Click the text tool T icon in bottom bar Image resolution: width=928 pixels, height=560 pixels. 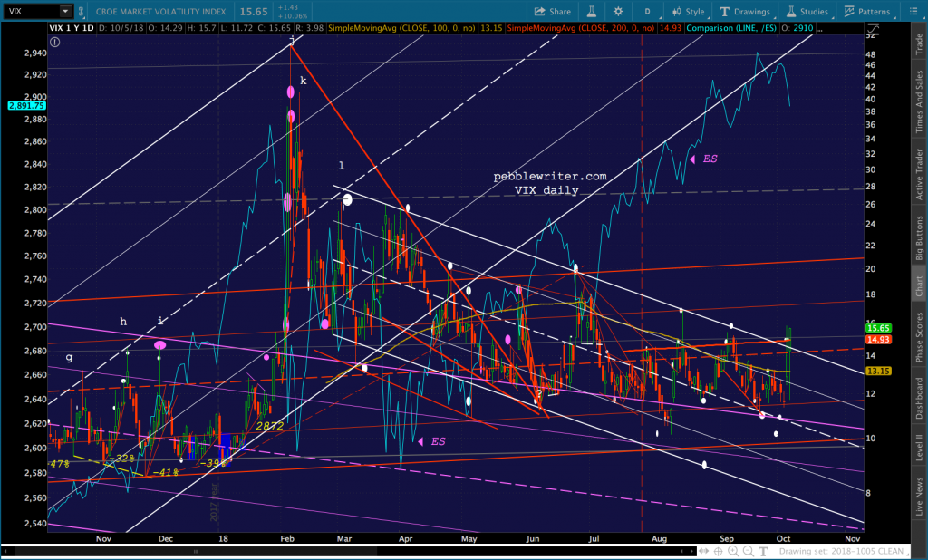763,551
